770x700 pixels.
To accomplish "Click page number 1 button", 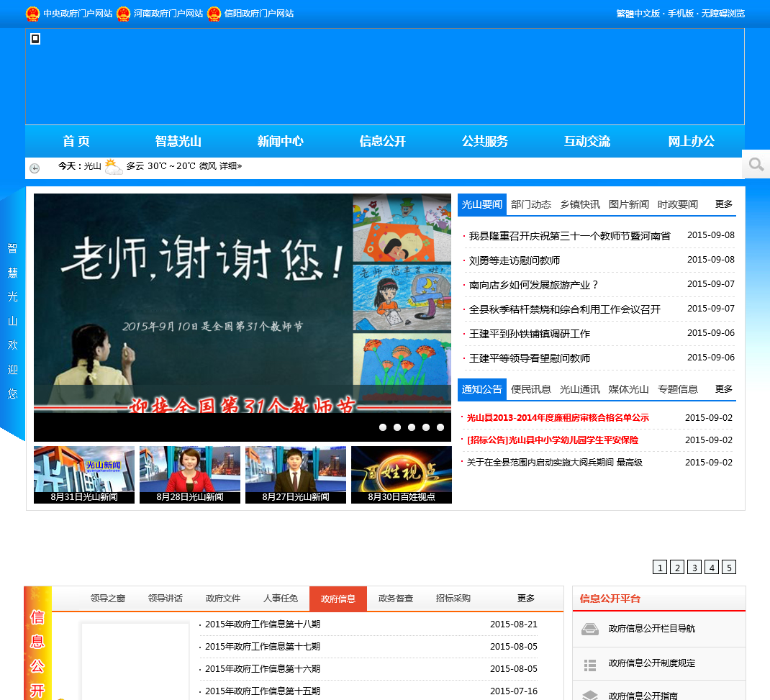I will 659,568.
